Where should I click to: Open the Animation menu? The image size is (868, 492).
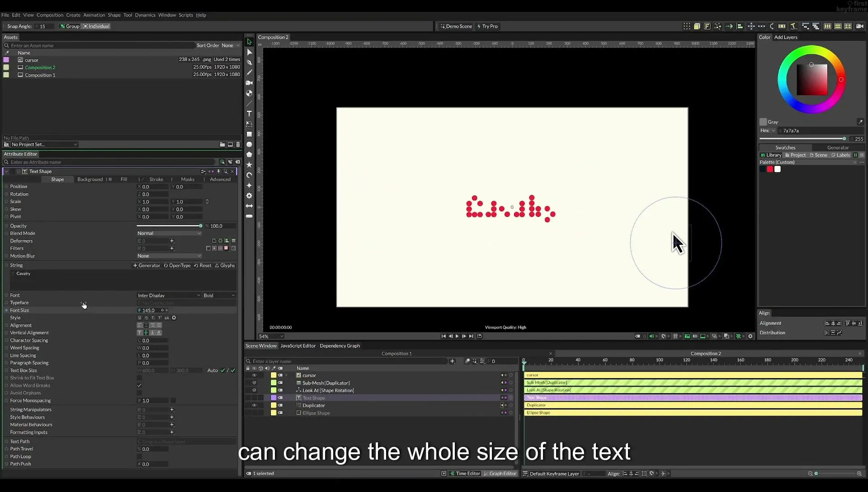tap(94, 15)
